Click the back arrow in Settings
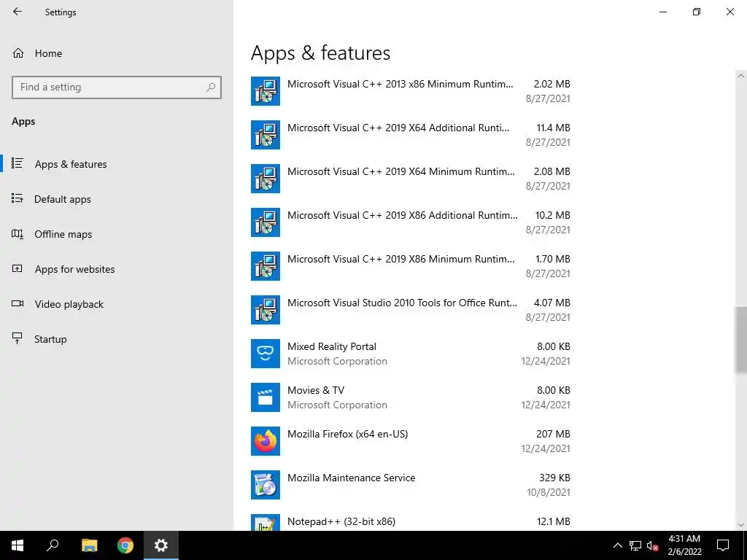747x560 pixels. pyautogui.click(x=18, y=12)
